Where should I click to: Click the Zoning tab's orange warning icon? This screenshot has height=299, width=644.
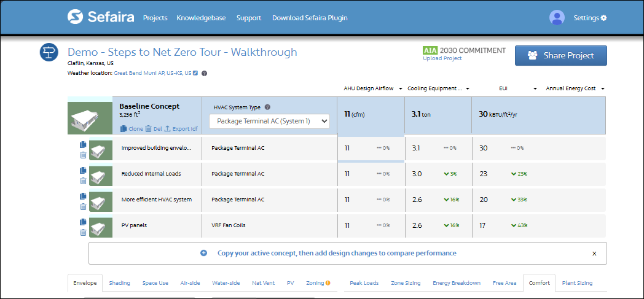click(x=328, y=283)
